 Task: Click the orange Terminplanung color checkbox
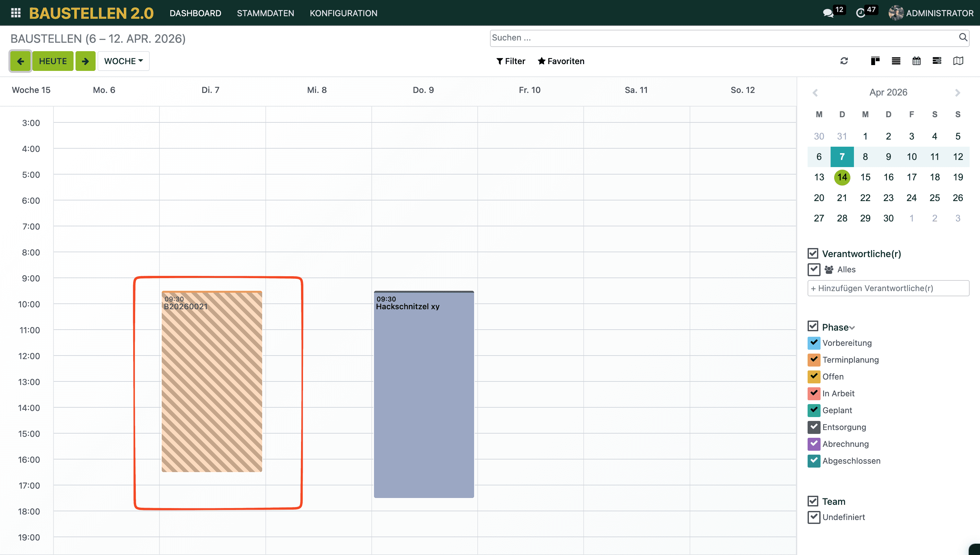click(x=814, y=359)
